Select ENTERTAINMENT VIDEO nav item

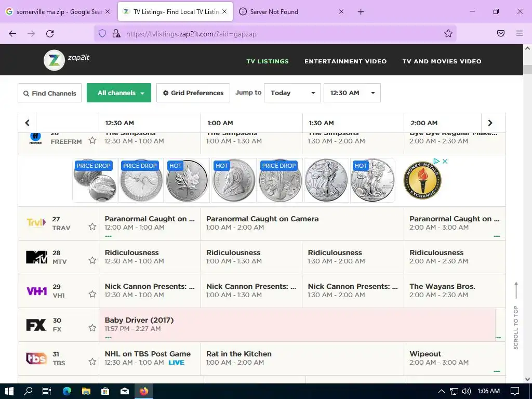pyautogui.click(x=345, y=61)
